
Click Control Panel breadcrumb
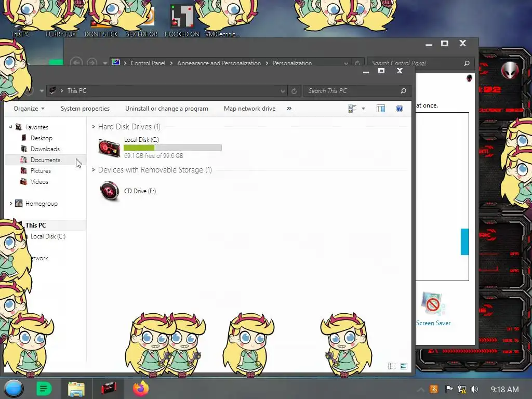click(148, 63)
